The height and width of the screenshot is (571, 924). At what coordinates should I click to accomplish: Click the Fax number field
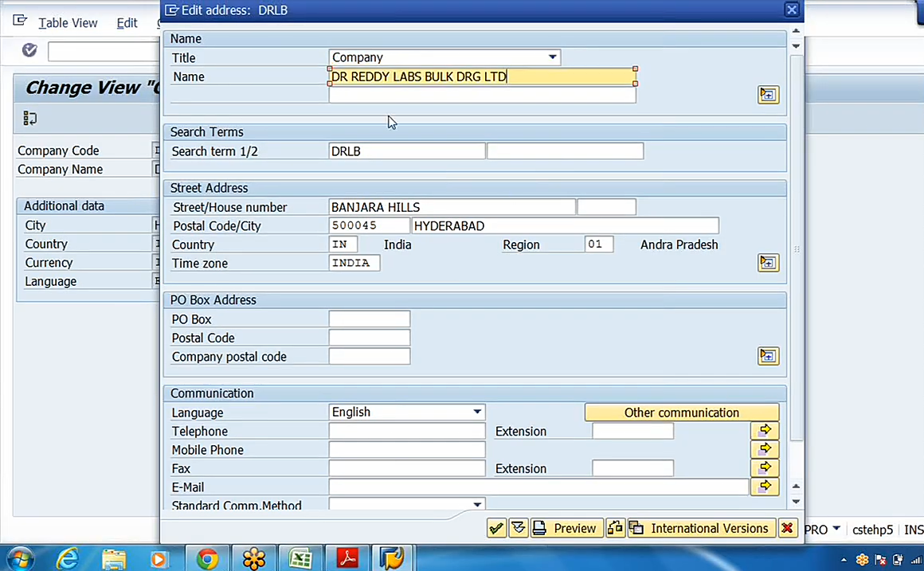click(x=406, y=468)
